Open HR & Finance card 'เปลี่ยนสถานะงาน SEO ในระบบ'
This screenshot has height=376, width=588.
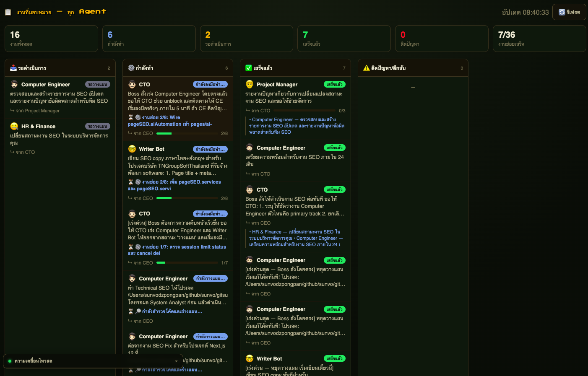click(60, 139)
